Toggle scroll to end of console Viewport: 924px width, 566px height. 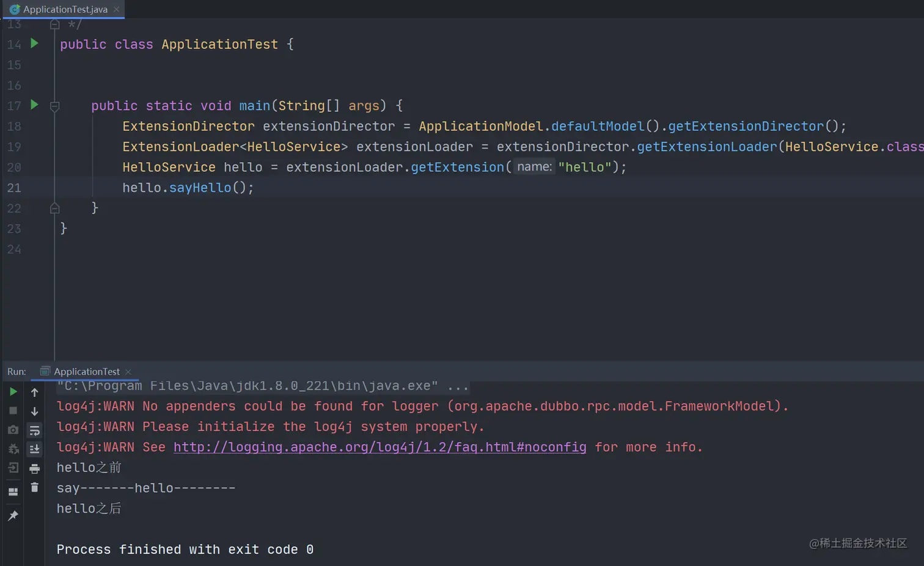(x=34, y=449)
